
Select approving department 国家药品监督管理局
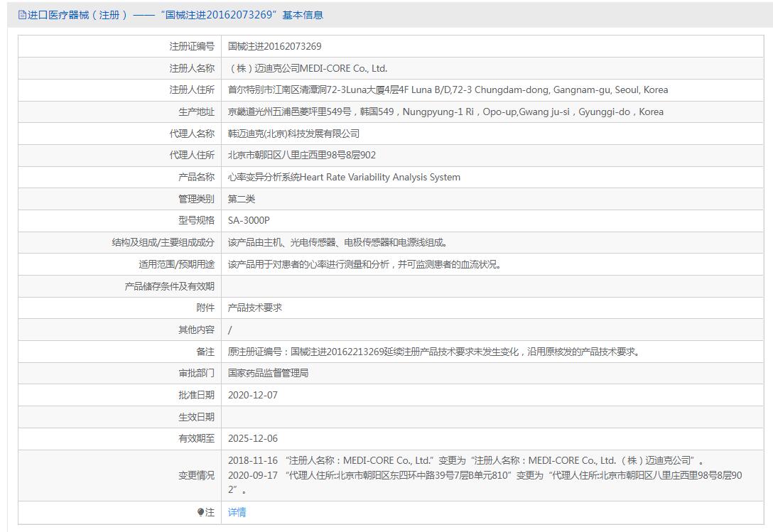click(268, 373)
